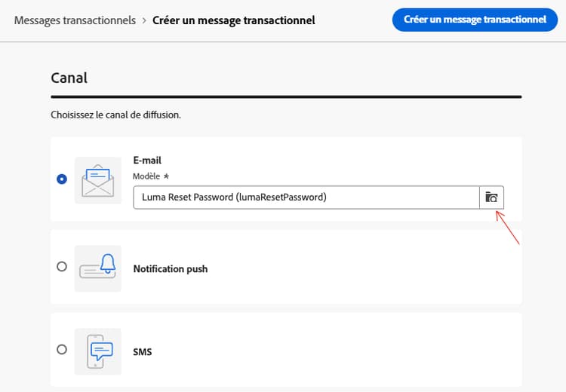Go back to Messages transactionnels breadcrumb
This screenshot has height=392, width=566.
(x=75, y=20)
